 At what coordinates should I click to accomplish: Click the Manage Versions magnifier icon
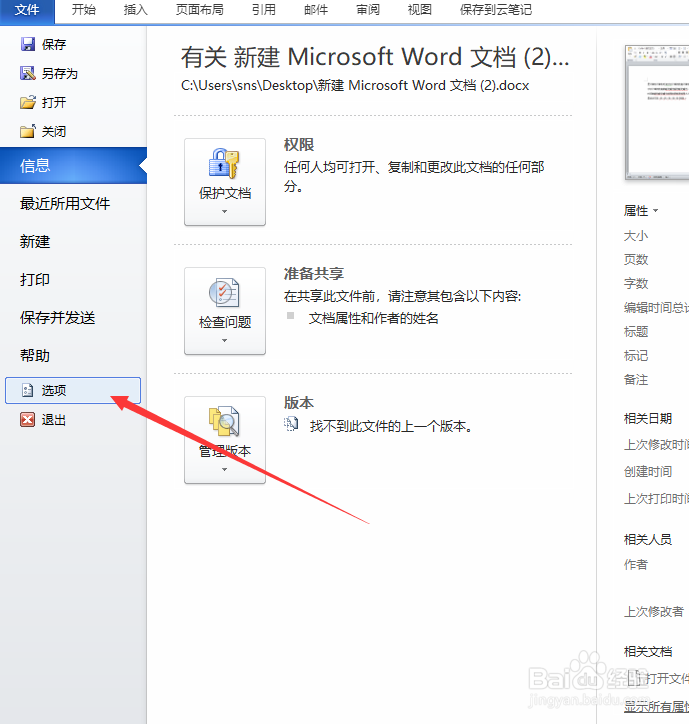point(224,421)
